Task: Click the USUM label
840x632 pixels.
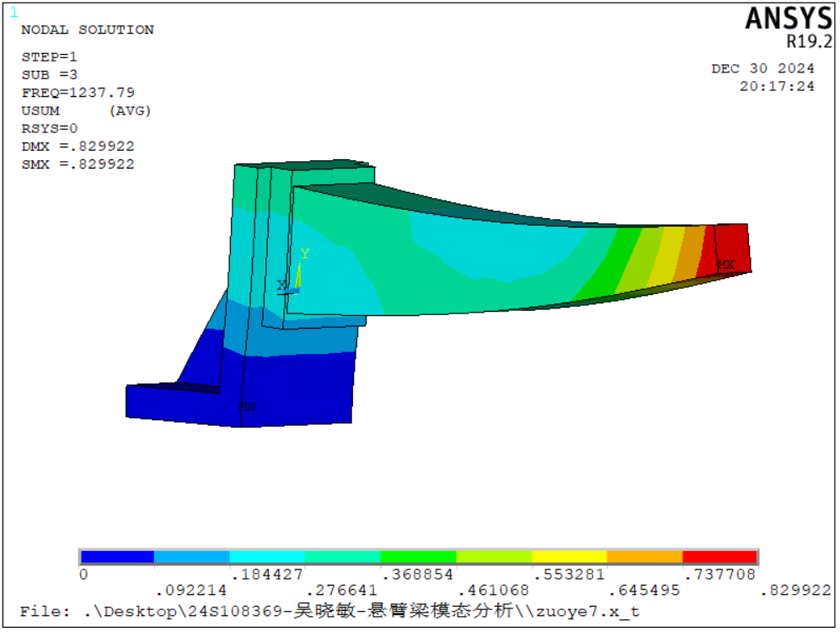Action: pos(40,111)
